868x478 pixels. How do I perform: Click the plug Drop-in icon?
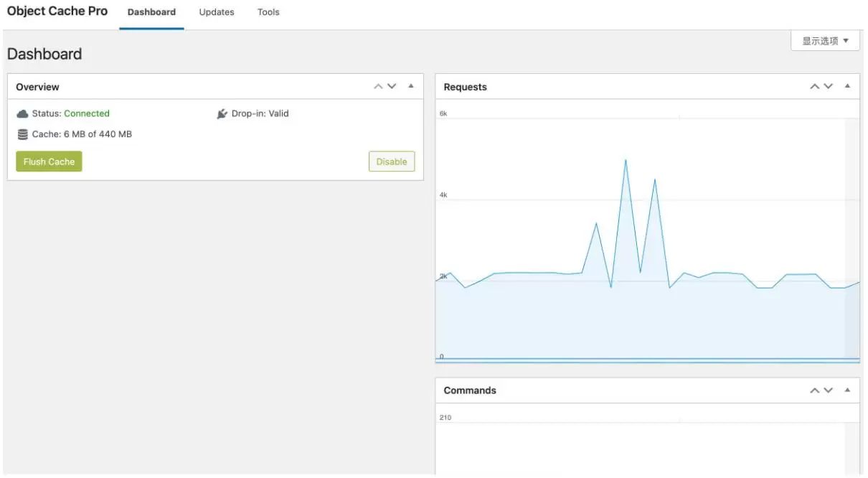(222, 113)
